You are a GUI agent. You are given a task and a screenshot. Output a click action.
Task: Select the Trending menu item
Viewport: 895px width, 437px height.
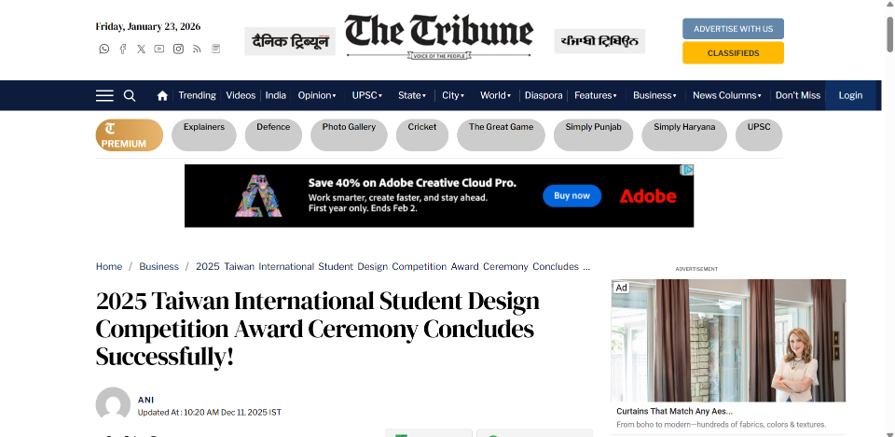(197, 96)
